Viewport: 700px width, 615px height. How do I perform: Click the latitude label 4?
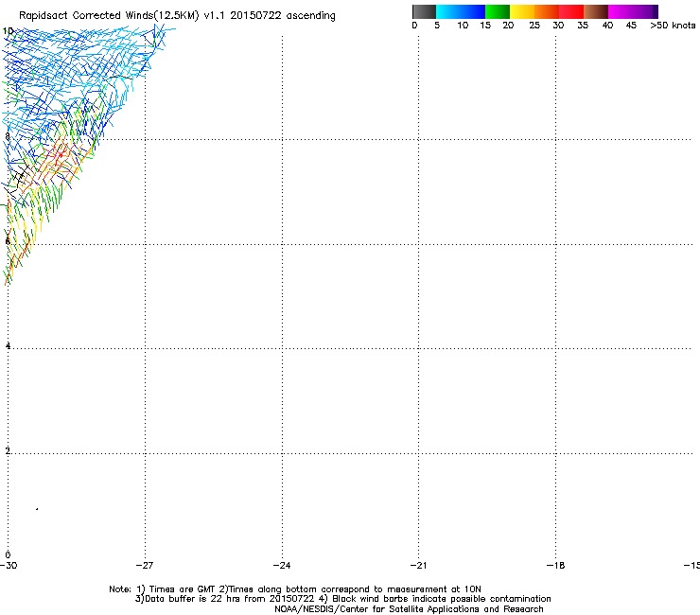8,345
